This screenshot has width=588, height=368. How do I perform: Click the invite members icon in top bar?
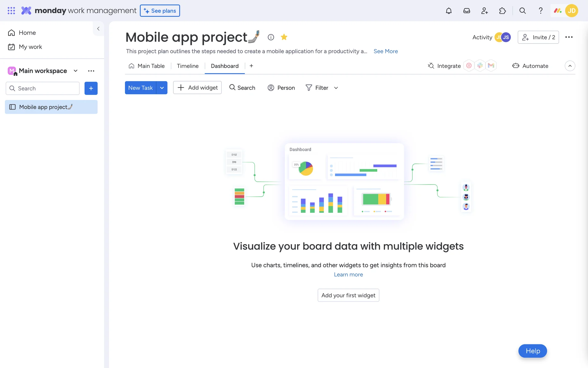click(484, 11)
